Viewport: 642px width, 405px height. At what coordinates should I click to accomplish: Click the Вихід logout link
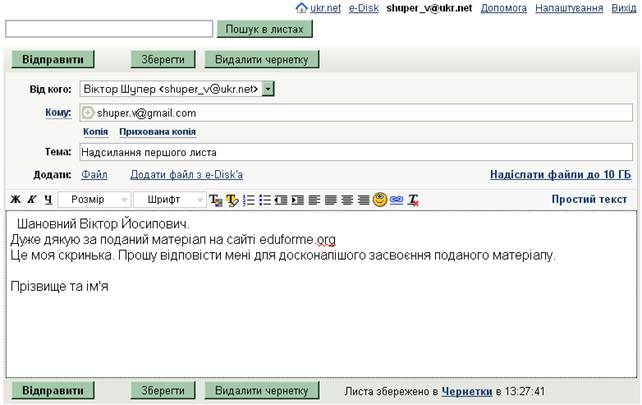[x=624, y=8]
